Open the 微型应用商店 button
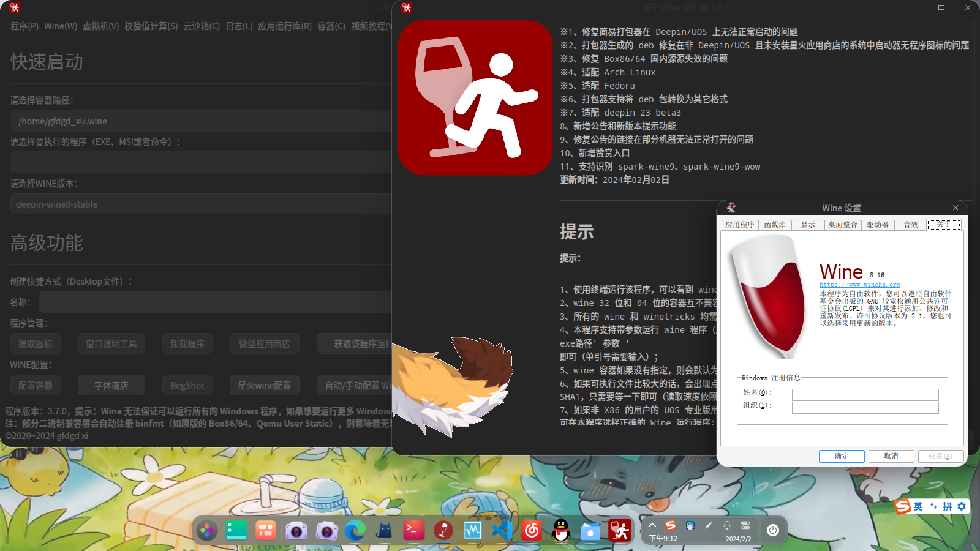 265,344
